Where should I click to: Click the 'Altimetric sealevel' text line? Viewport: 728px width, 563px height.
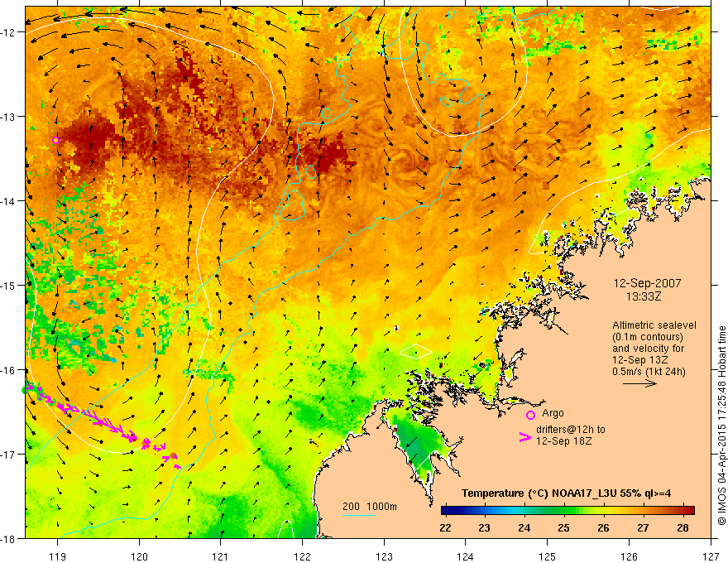(654, 325)
